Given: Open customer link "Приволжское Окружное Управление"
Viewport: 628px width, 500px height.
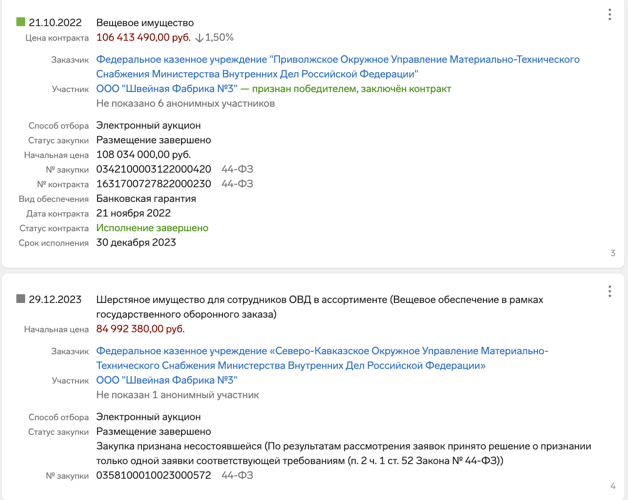Looking at the screenshot, I should coord(338,67).
